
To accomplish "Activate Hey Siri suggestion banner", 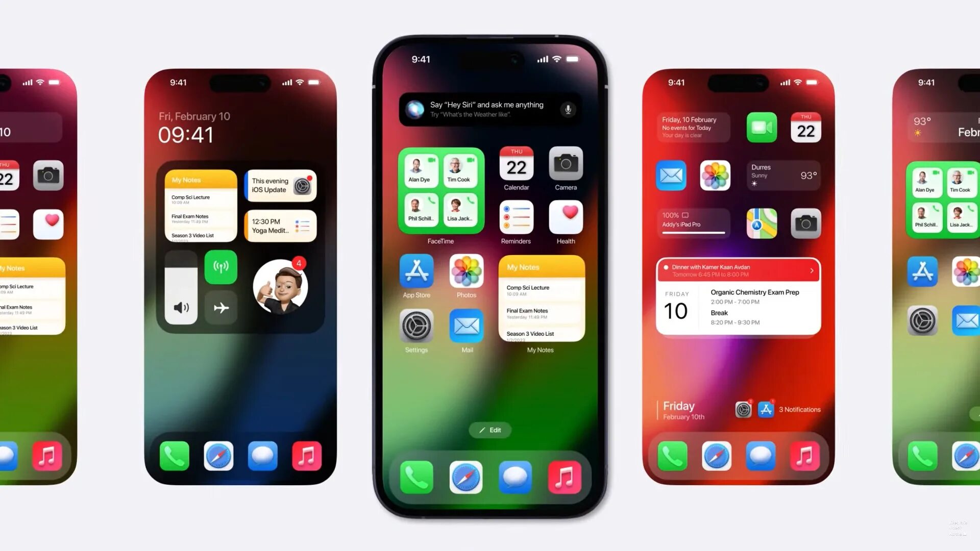I will (x=490, y=108).
